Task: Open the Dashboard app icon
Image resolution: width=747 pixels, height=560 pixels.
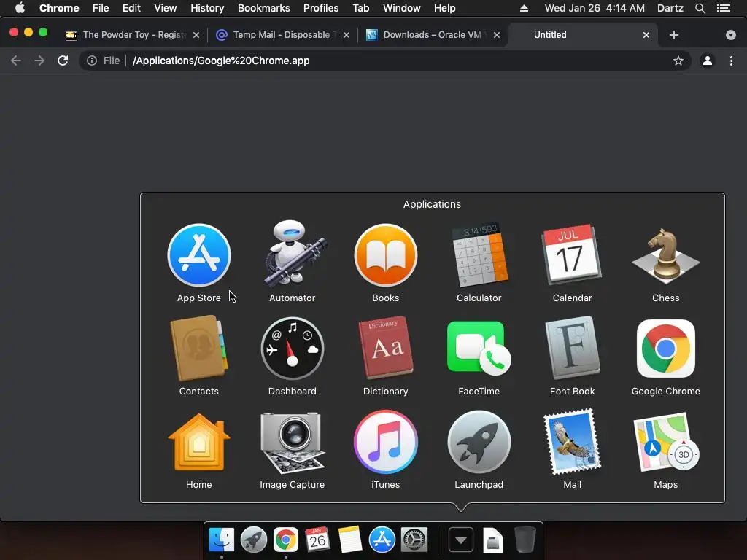Action: [293, 349]
